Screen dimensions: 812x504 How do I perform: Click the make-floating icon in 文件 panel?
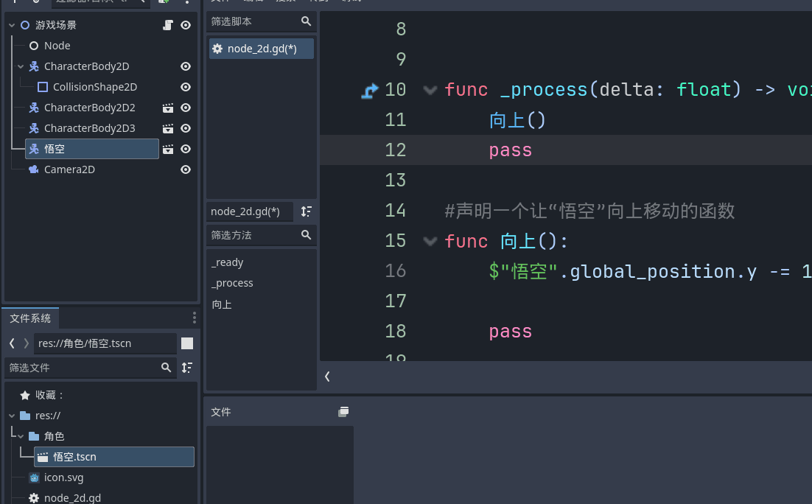(x=343, y=412)
